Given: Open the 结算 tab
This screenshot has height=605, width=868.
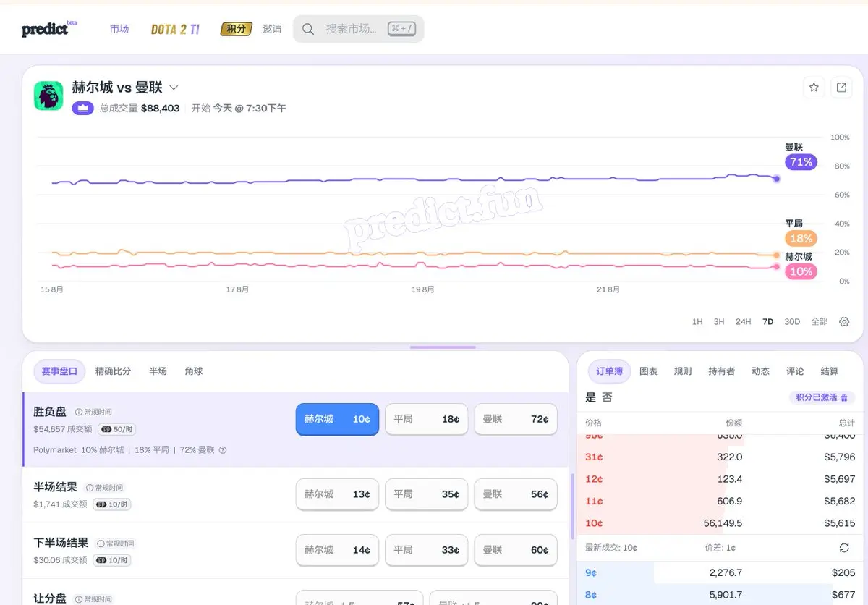Looking at the screenshot, I should [830, 371].
